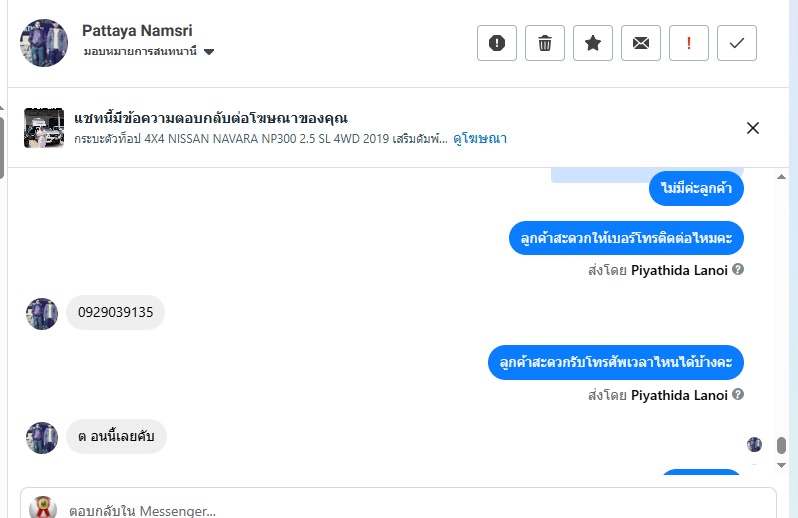Mark conversation done with checkmark icon
This screenshot has width=798, height=518.
point(737,43)
